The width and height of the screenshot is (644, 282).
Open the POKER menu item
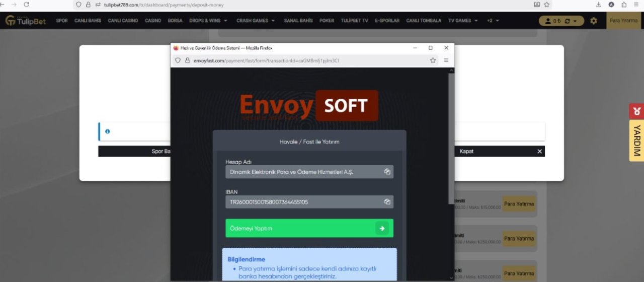pyautogui.click(x=327, y=21)
